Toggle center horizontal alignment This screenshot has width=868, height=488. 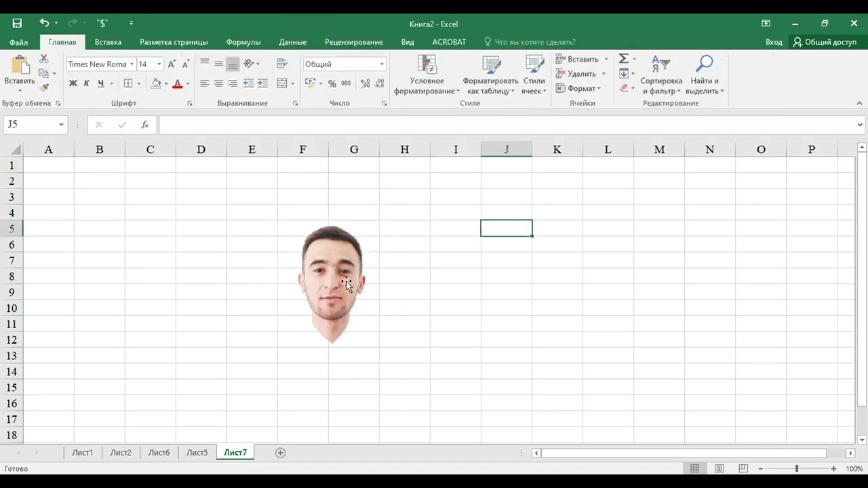218,83
